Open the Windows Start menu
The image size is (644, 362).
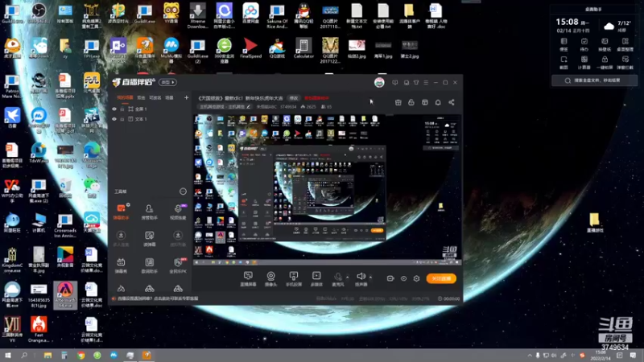[8, 355]
